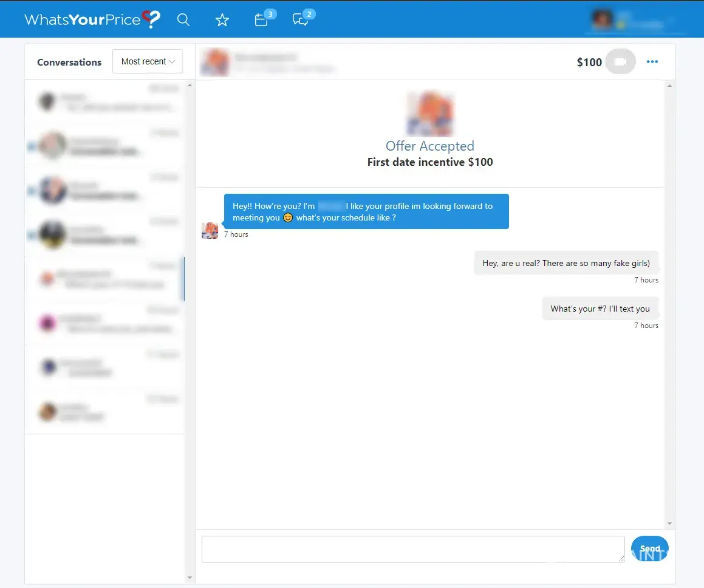Viewport: 704px width, 588px height.
Task: Click conversation list scrollbar down arrow
Action: click(x=190, y=578)
